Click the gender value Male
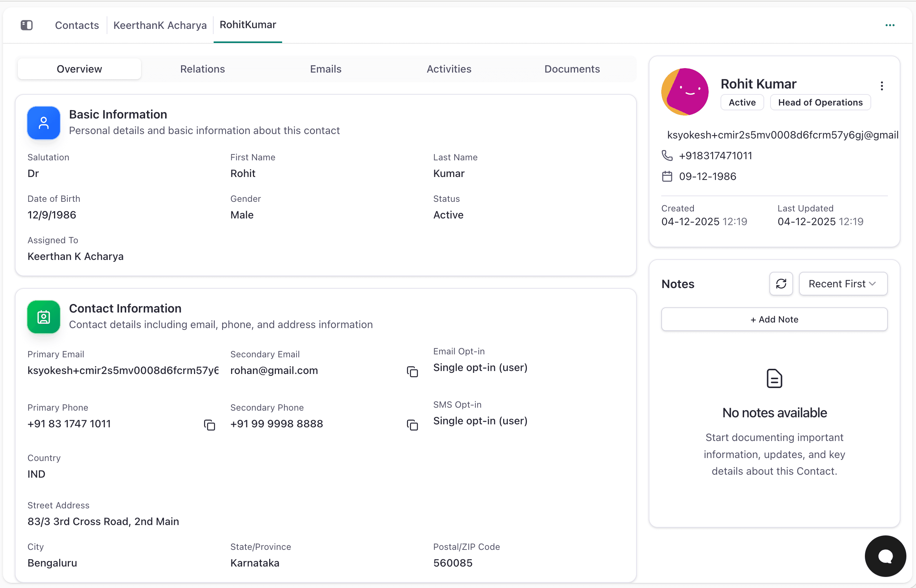This screenshot has height=588, width=916. tap(242, 215)
